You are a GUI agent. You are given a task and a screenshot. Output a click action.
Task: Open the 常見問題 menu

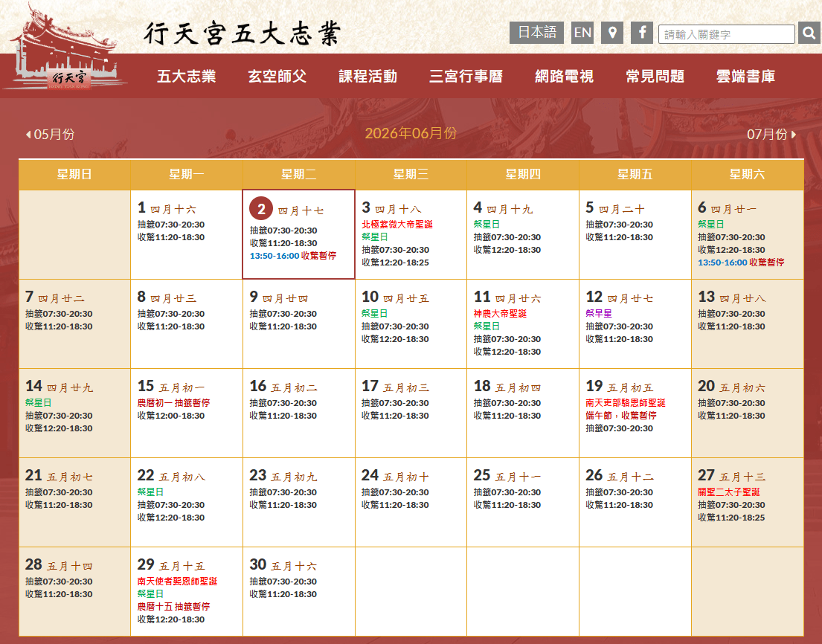pyautogui.click(x=655, y=77)
